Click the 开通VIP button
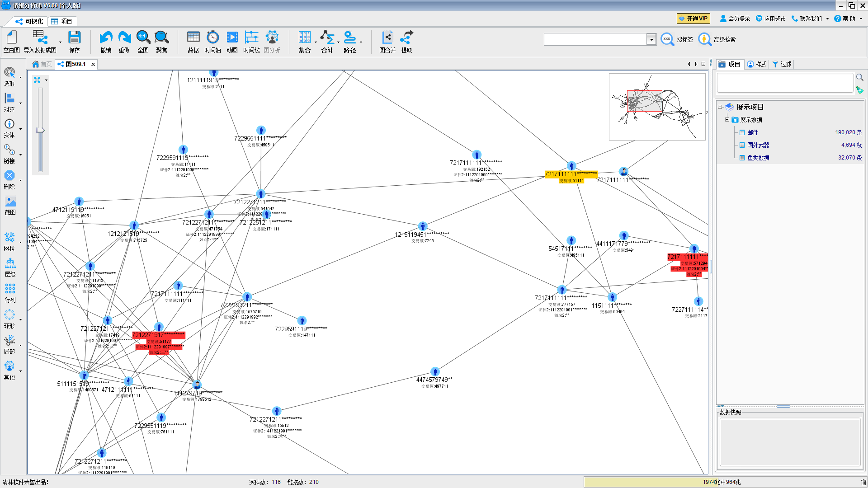 (x=693, y=19)
